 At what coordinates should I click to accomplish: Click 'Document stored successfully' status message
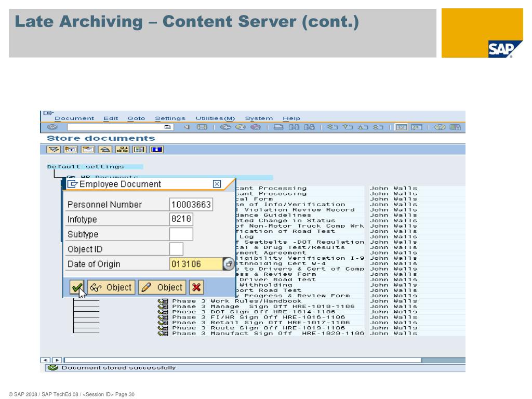point(118,368)
